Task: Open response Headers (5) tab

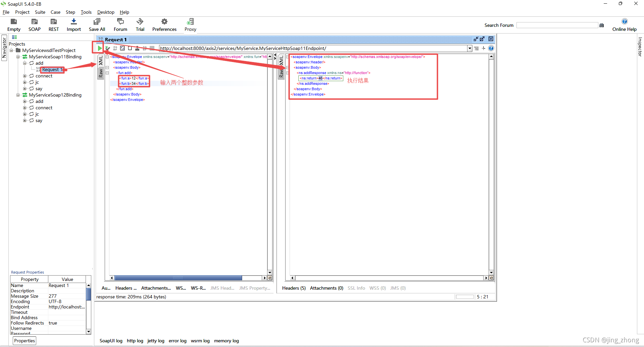Action: pyautogui.click(x=294, y=288)
